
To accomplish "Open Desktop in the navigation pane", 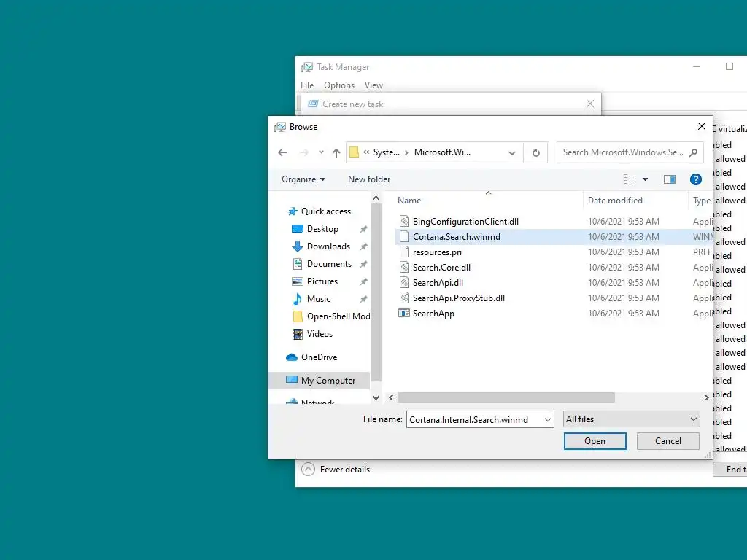I will [322, 228].
